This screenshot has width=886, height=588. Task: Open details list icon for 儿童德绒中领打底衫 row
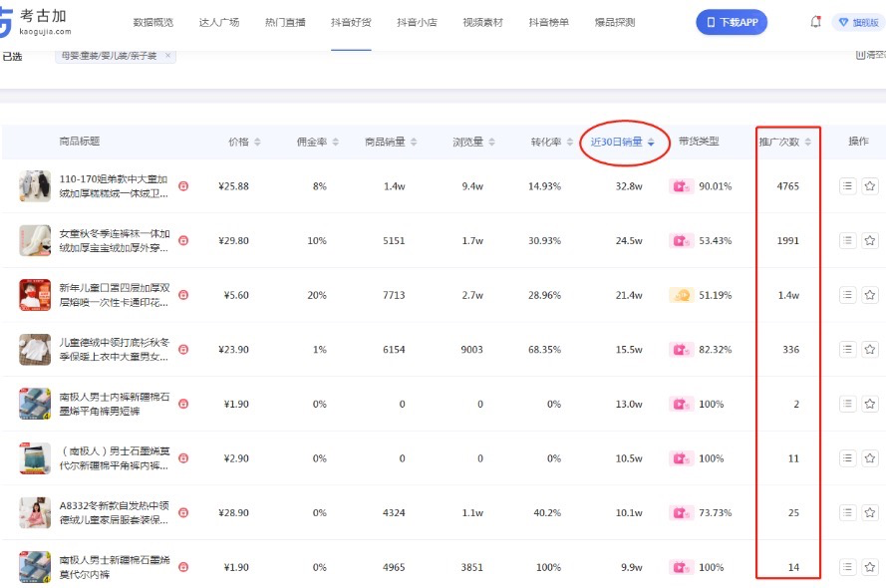point(847,349)
